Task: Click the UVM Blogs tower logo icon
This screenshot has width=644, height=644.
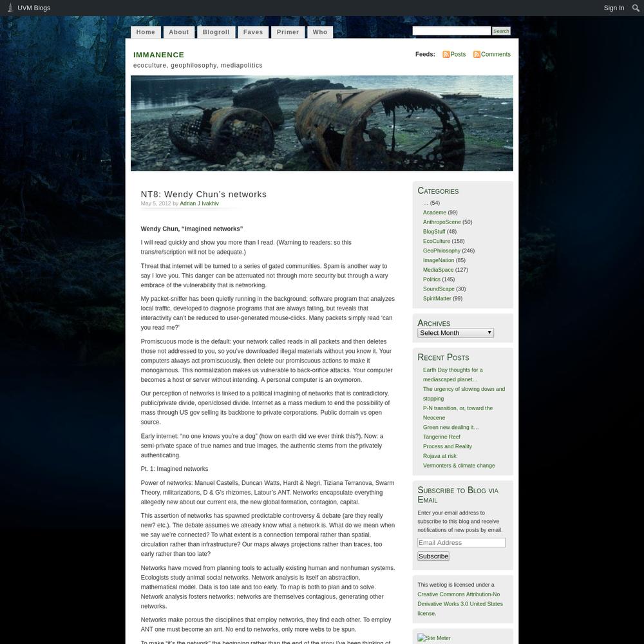Action: click(x=10, y=8)
